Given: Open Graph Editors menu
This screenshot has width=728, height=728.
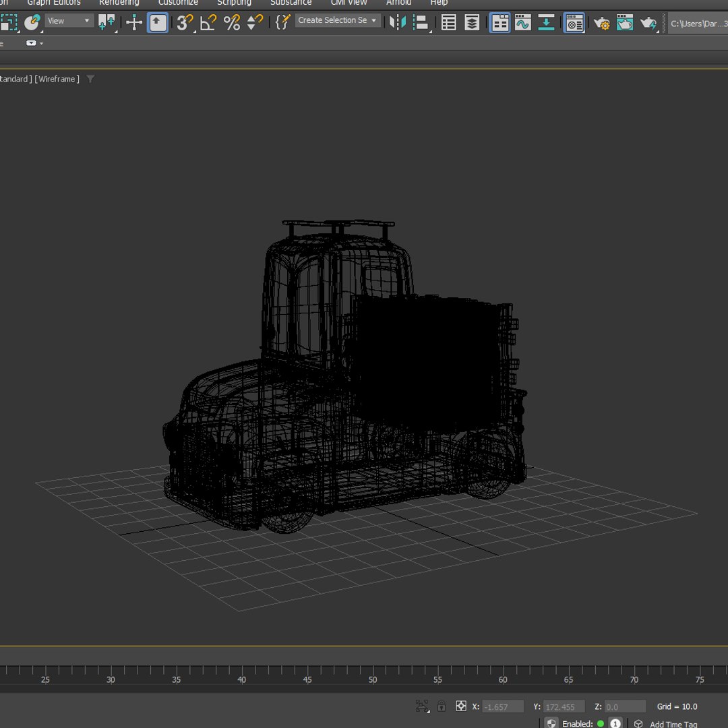Looking at the screenshot, I should pyautogui.click(x=54, y=3).
